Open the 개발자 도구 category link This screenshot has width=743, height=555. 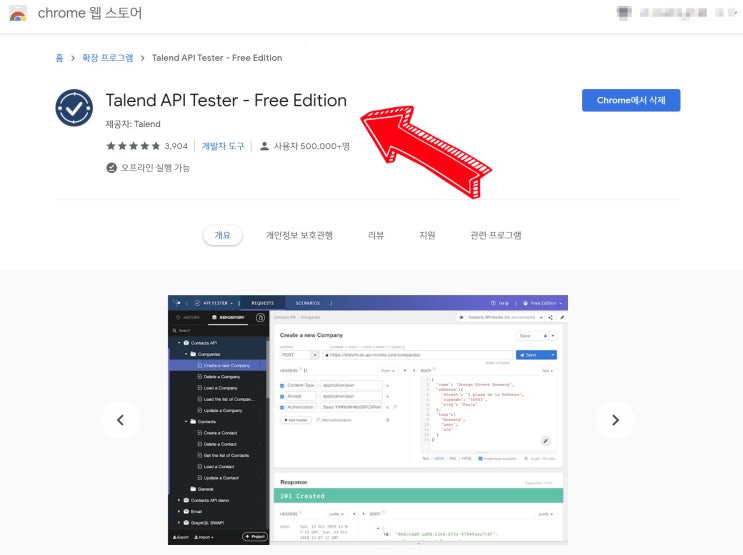(223, 146)
